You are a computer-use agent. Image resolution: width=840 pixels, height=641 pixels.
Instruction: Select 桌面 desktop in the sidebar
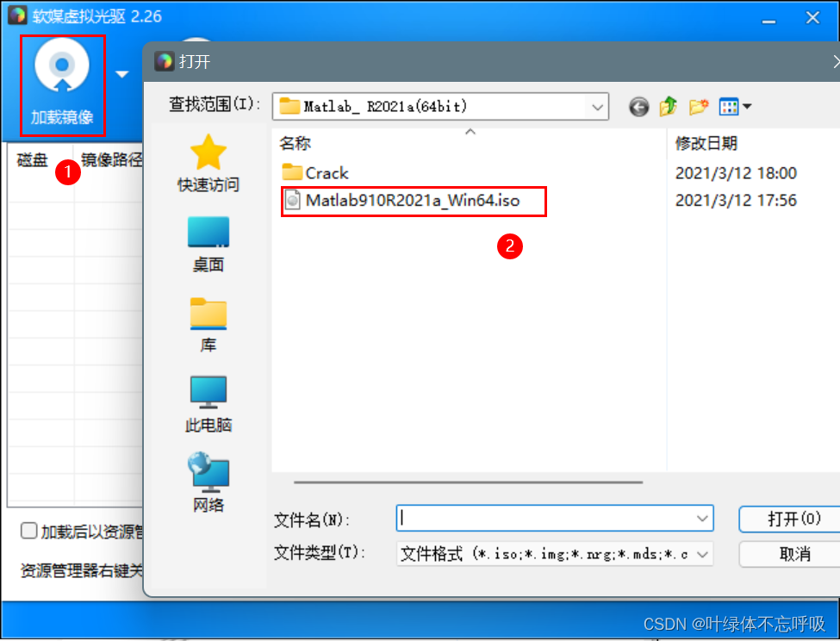coord(208,244)
